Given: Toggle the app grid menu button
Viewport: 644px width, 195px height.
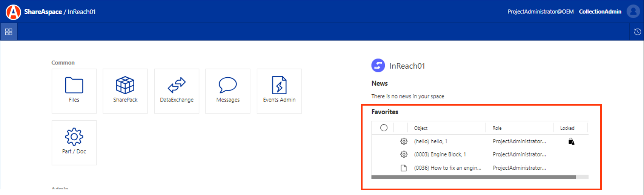Looking at the screenshot, I should [x=9, y=32].
